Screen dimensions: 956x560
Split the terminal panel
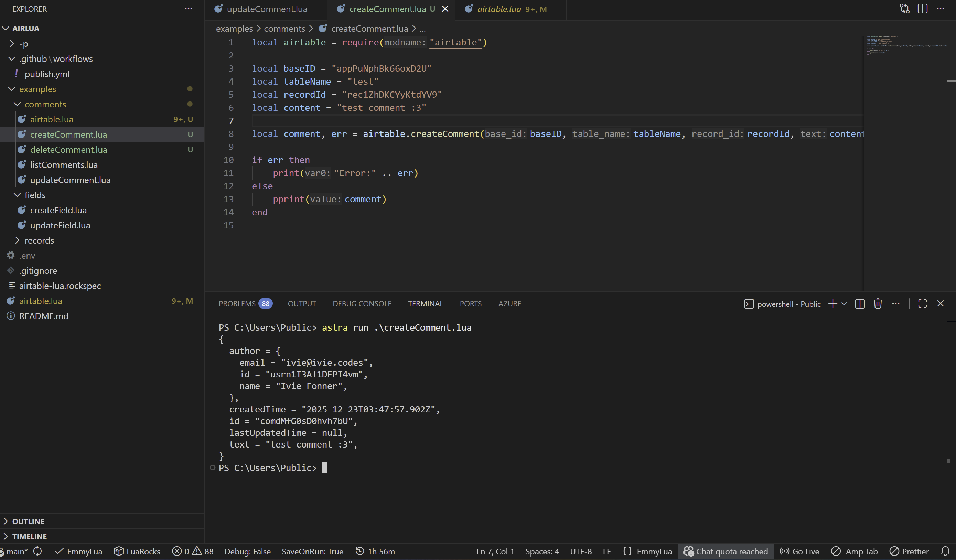[x=860, y=303]
